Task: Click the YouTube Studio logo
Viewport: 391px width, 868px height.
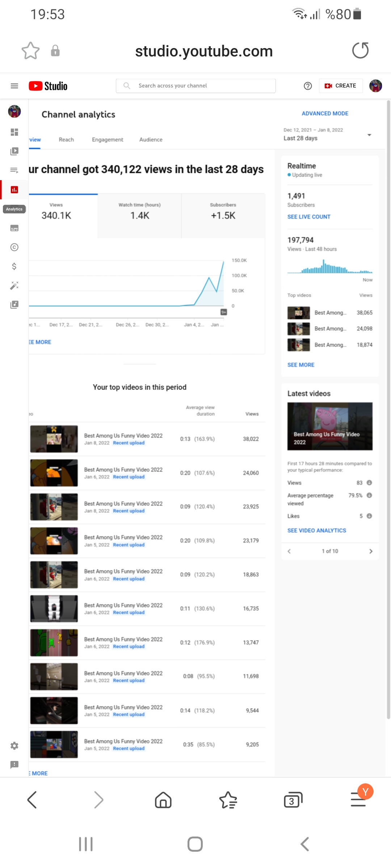Action: [48, 86]
